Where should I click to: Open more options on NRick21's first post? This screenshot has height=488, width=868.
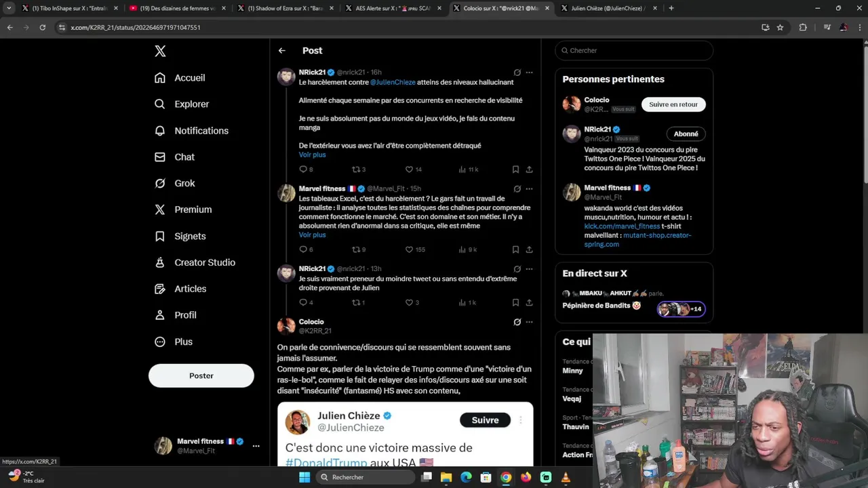click(x=529, y=73)
